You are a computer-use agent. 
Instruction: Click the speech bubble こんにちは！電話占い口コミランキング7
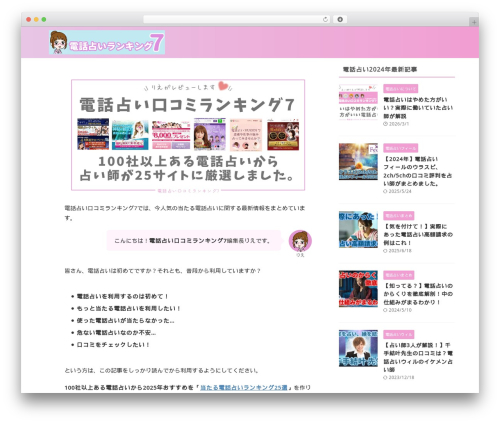pos(193,240)
